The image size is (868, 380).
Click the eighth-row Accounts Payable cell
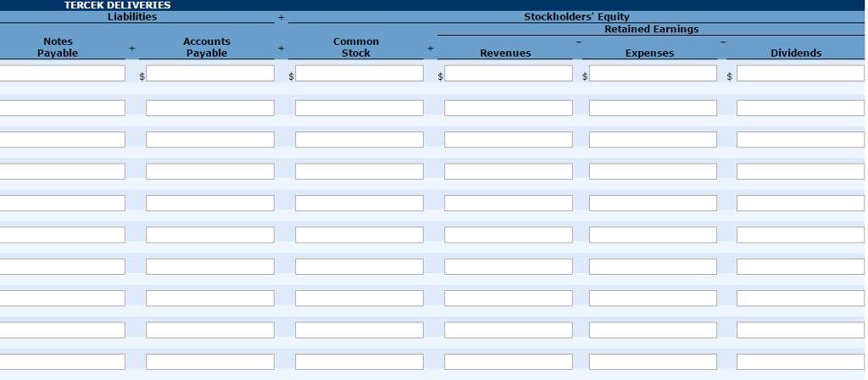pyautogui.click(x=210, y=298)
